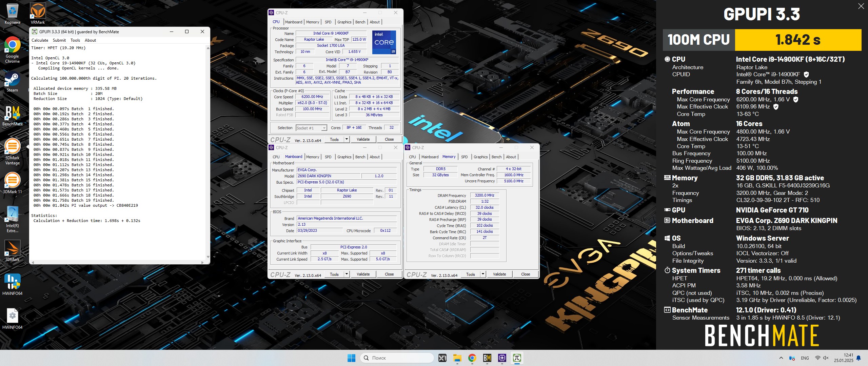Switch to SPD tab in Memory CPU-Z window
The width and height of the screenshot is (868, 366).
[465, 157]
